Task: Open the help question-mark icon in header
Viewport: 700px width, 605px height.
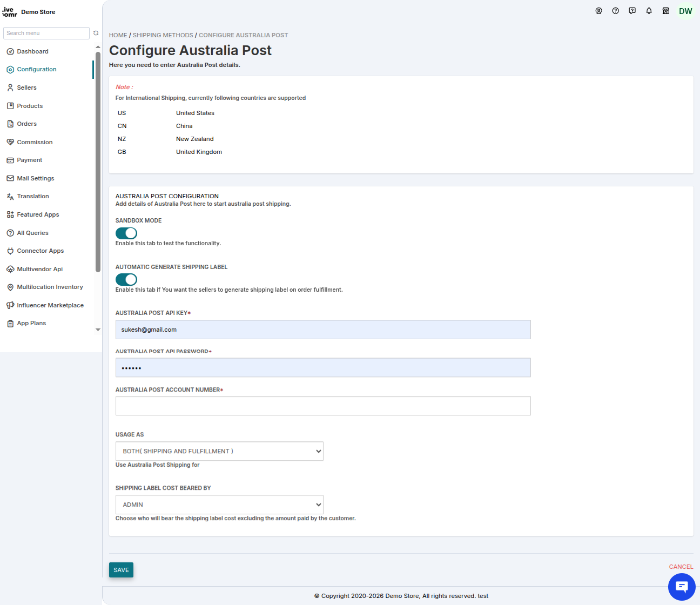Action: 615,11
